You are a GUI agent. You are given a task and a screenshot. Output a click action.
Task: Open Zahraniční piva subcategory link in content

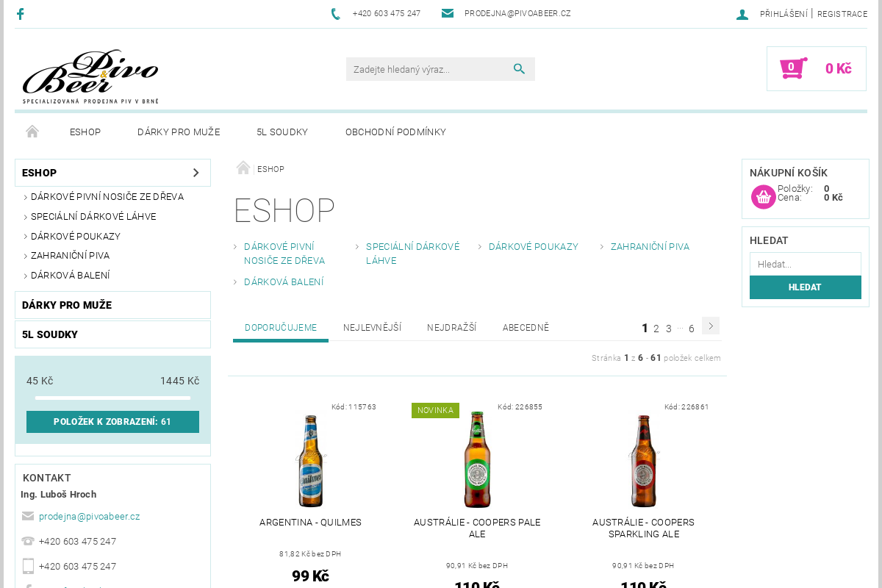[650, 247]
